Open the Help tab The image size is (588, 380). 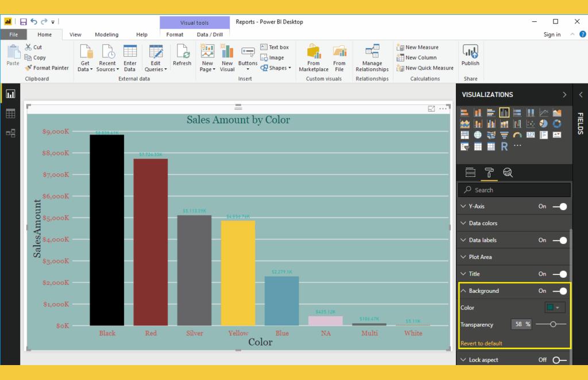point(142,34)
